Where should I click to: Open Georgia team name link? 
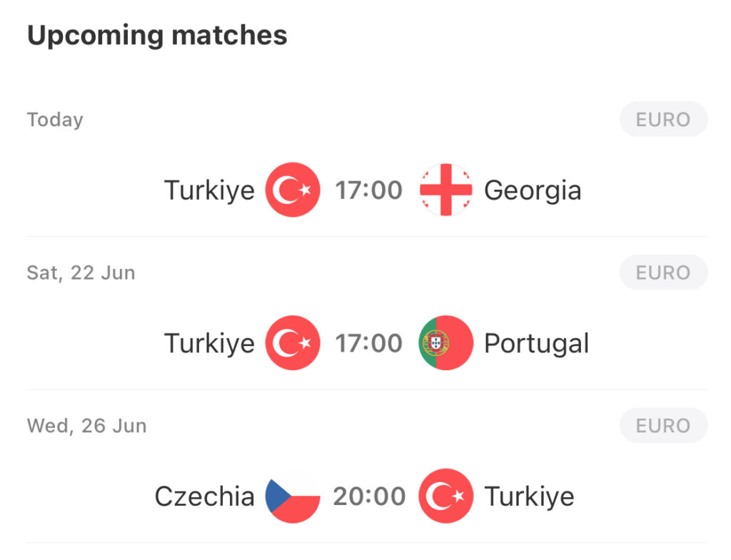point(533,191)
